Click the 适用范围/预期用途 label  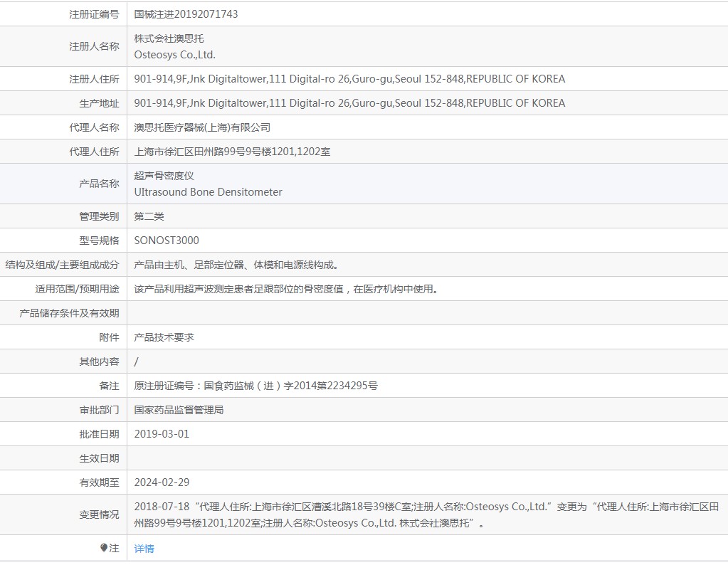coord(77,289)
